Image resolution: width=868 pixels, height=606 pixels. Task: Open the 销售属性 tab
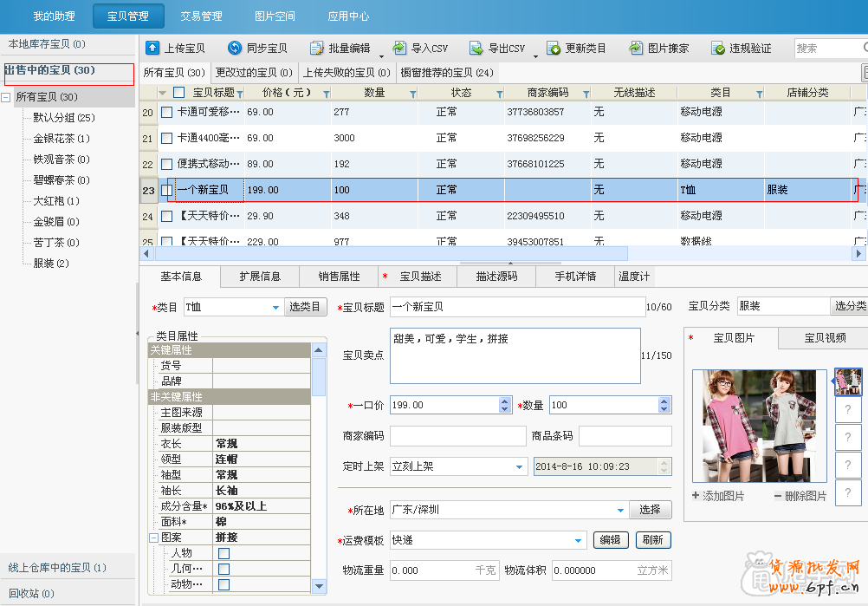click(339, 277)
